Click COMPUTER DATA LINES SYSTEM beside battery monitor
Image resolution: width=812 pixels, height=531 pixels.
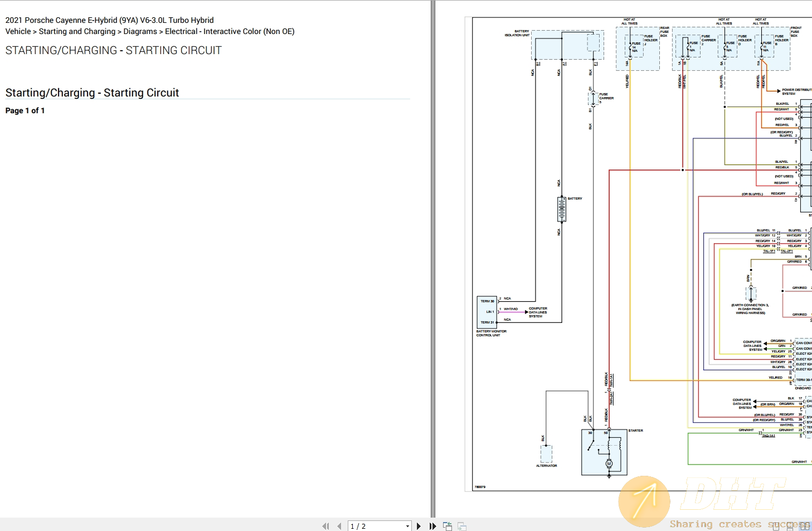tap(538, 312)
